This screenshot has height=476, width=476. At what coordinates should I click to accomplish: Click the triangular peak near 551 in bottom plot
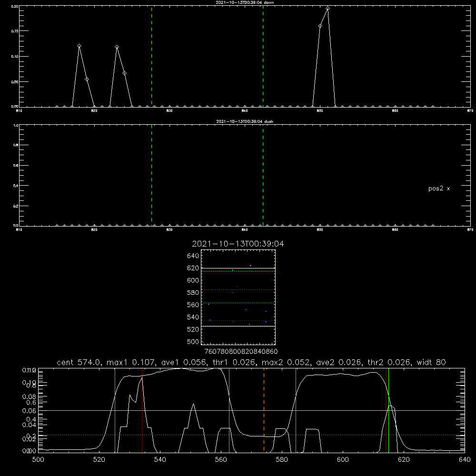click(193, 404)
